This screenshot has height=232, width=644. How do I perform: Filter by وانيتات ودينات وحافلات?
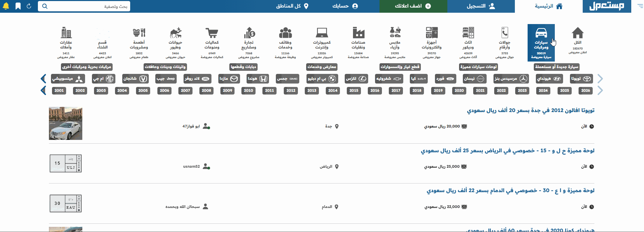(165, 67)
